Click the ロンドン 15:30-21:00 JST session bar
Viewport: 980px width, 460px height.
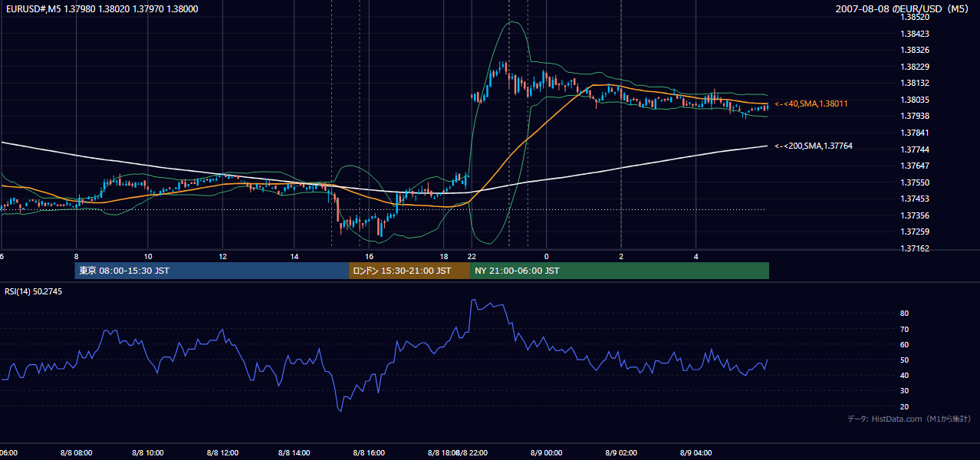click(409, 271)
